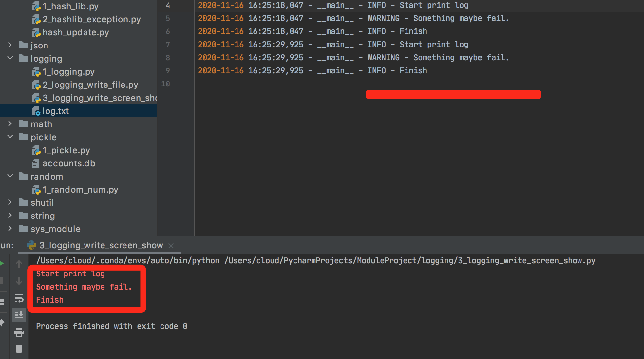Expand the math folder

pos(10,124)
